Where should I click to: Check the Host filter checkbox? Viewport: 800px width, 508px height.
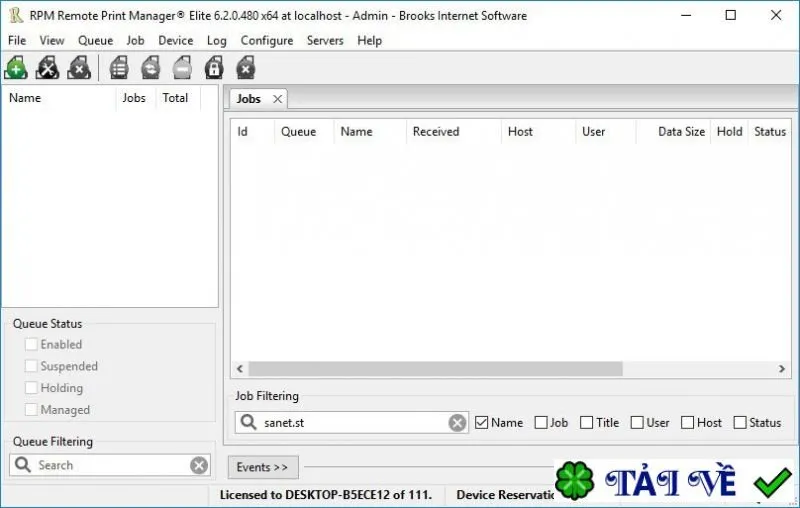click(687, 422)
